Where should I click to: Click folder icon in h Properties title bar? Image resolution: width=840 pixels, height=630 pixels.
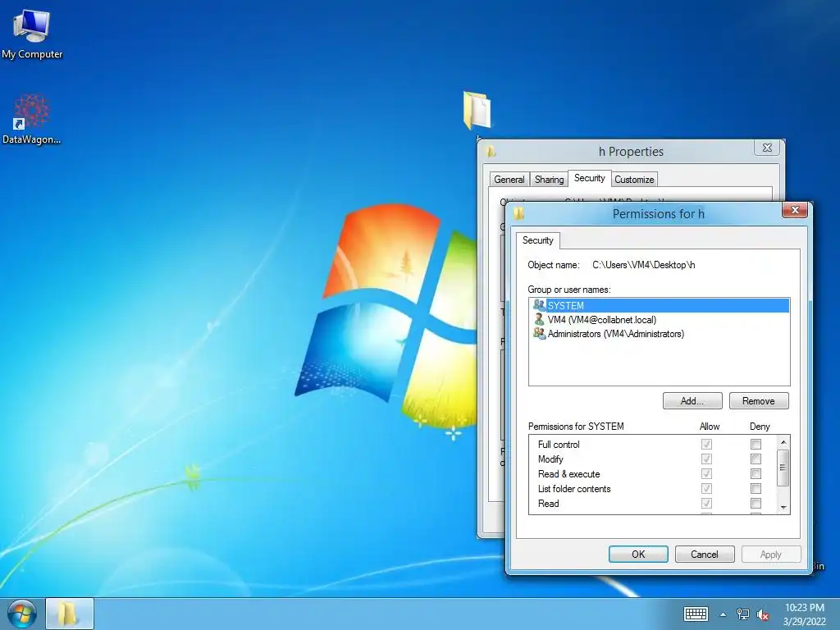[491, 152]
